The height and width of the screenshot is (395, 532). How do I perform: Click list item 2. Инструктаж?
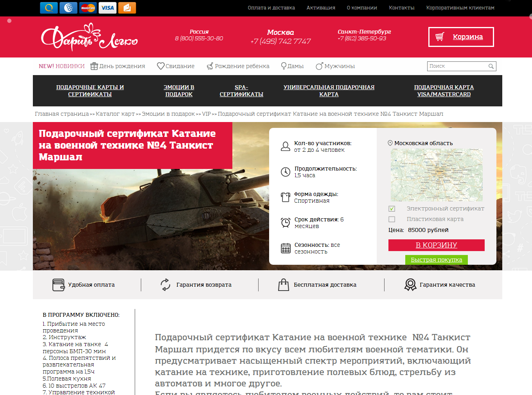(64, 337)
